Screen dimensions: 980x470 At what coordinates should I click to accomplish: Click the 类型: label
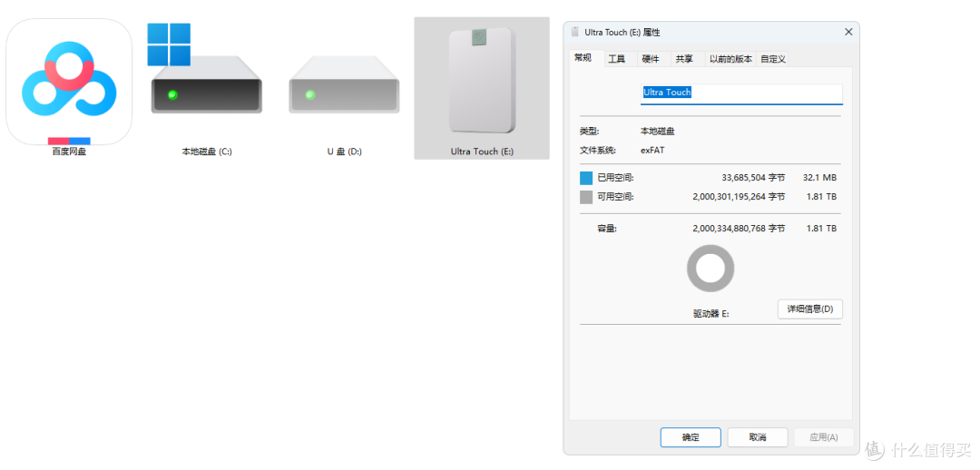pyautogui.click(x=590, y=132)
